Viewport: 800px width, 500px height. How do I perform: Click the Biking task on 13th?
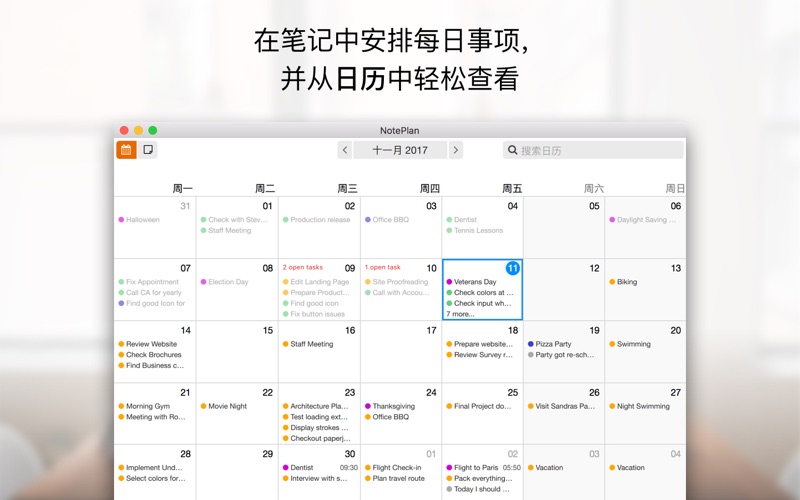click(626, 282)
